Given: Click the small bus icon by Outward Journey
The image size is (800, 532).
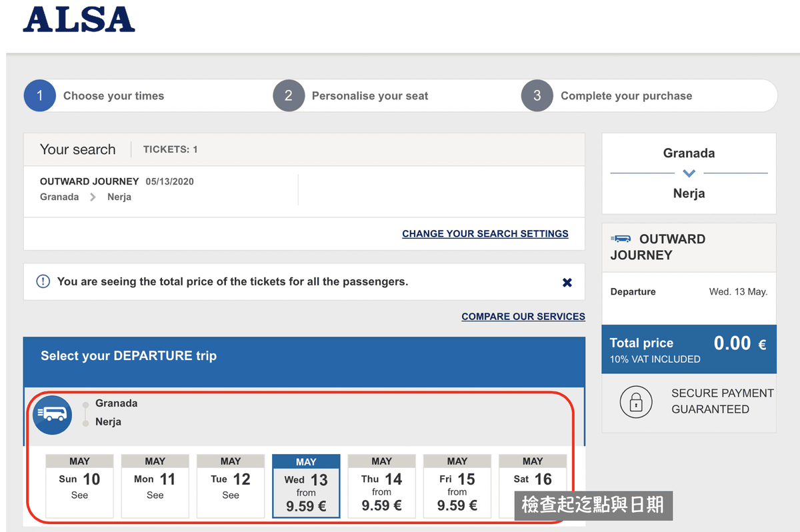Looking at the screenshot, I should [x=621, y=239].
